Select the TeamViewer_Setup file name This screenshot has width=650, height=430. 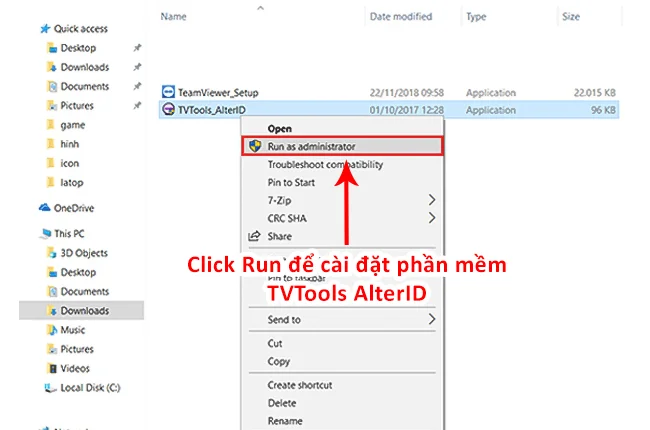point(218,92)
